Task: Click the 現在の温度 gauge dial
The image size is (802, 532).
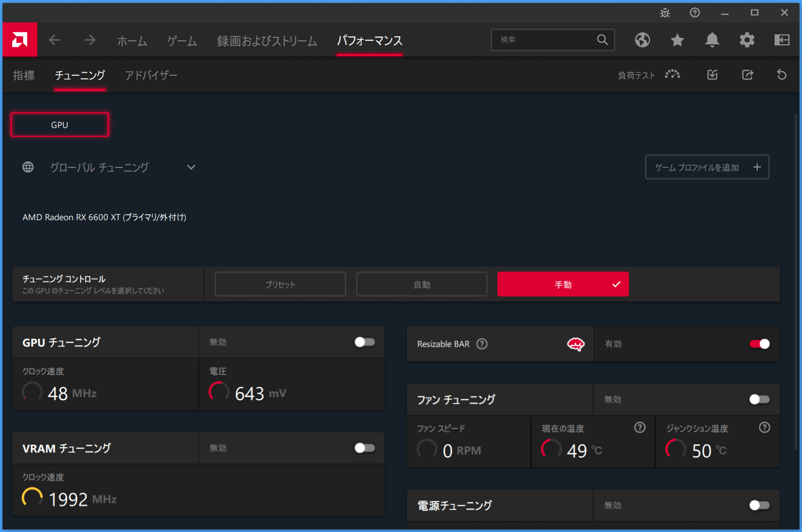Action: (x=551, y=449)
